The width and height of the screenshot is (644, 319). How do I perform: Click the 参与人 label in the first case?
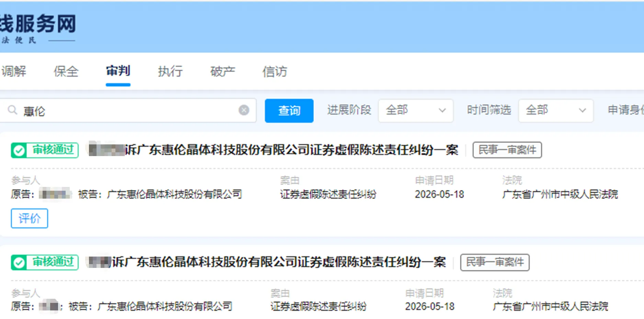click(x=25, y=180)
